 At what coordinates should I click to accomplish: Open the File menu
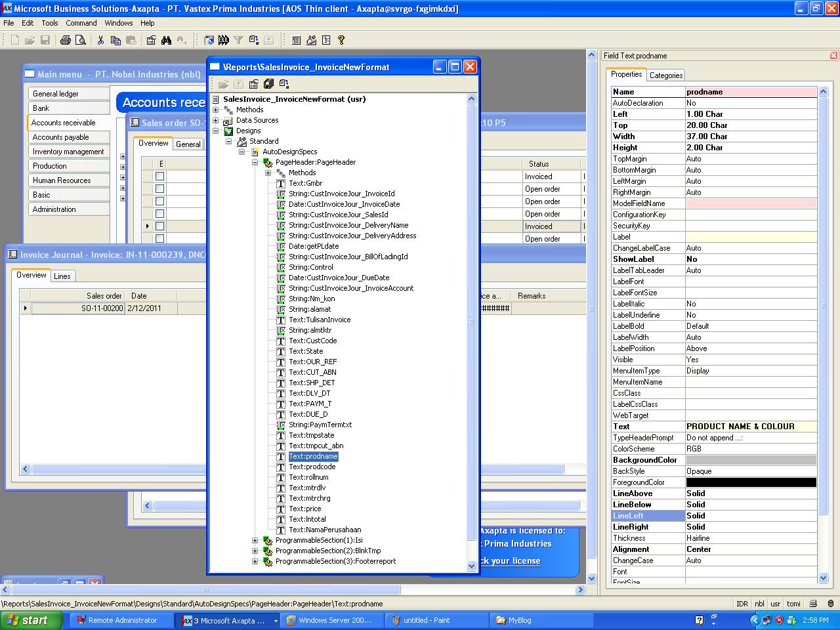pos(9,23)
